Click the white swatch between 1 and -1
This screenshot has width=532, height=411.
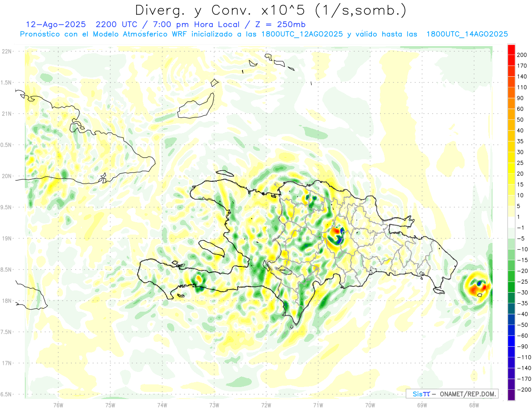(511, 223)
